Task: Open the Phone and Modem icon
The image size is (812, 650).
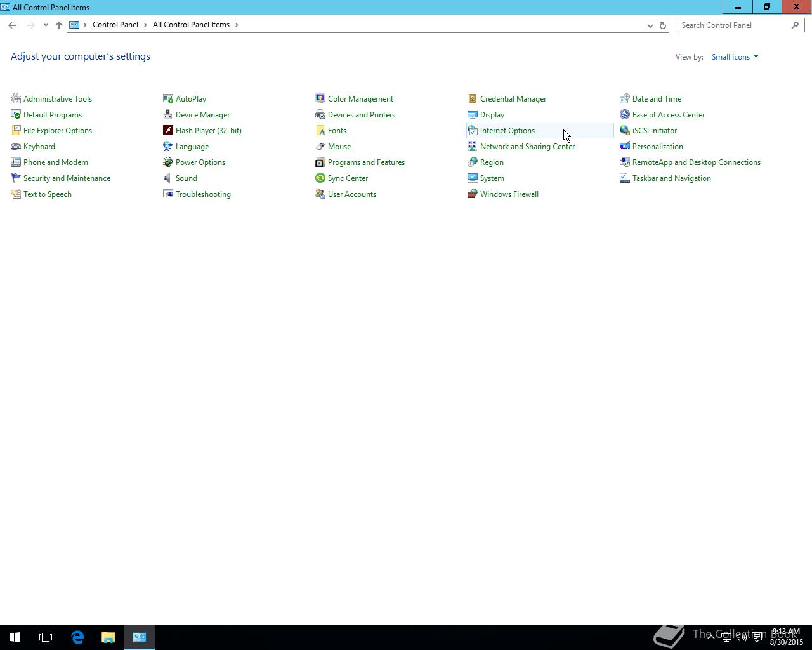Action: pyautogui.click(x=16, y=162)
